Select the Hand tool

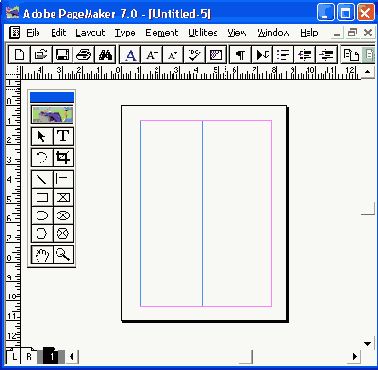[42, 255]
